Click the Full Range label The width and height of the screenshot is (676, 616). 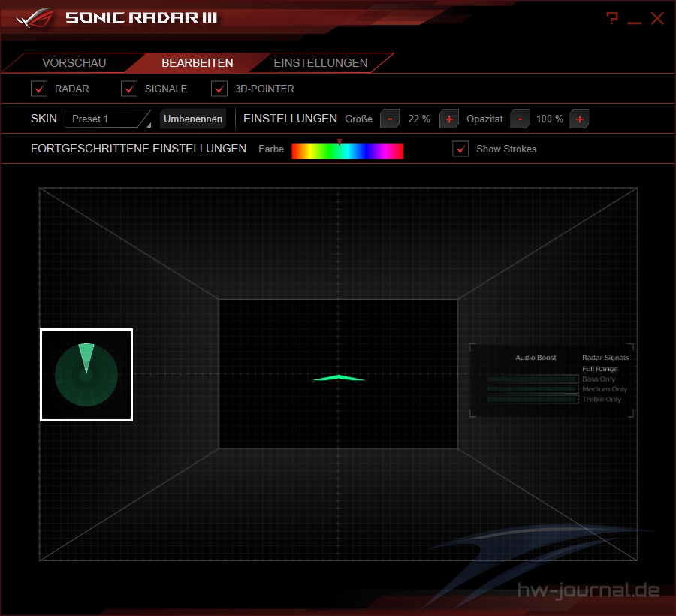[x=599, y=369]
